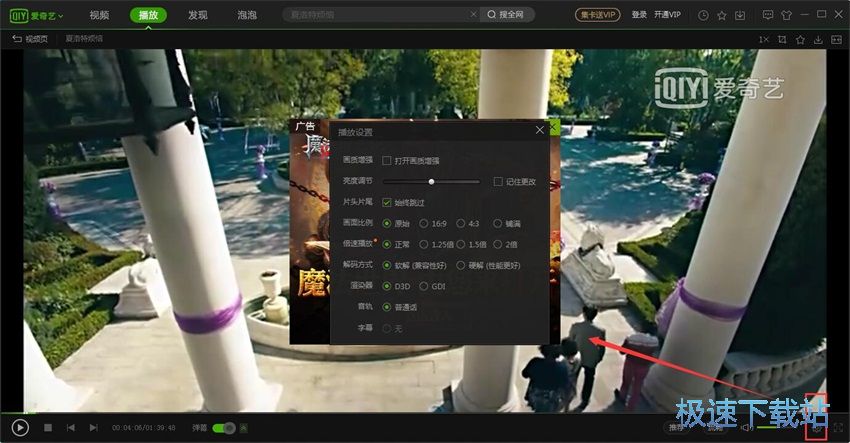Clear the search box with X

473,15
